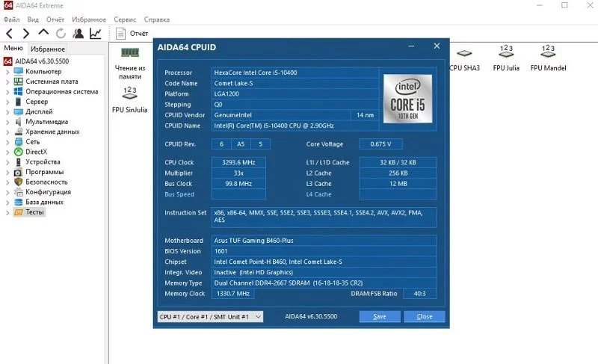Open the Сервис menu
Viewport: 598px width, 364px height.
(125, 19)
